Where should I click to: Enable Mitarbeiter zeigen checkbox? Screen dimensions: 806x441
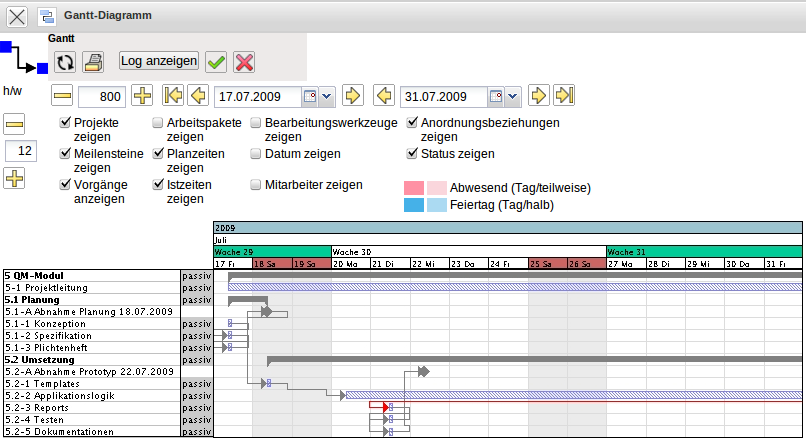(256, 185)
